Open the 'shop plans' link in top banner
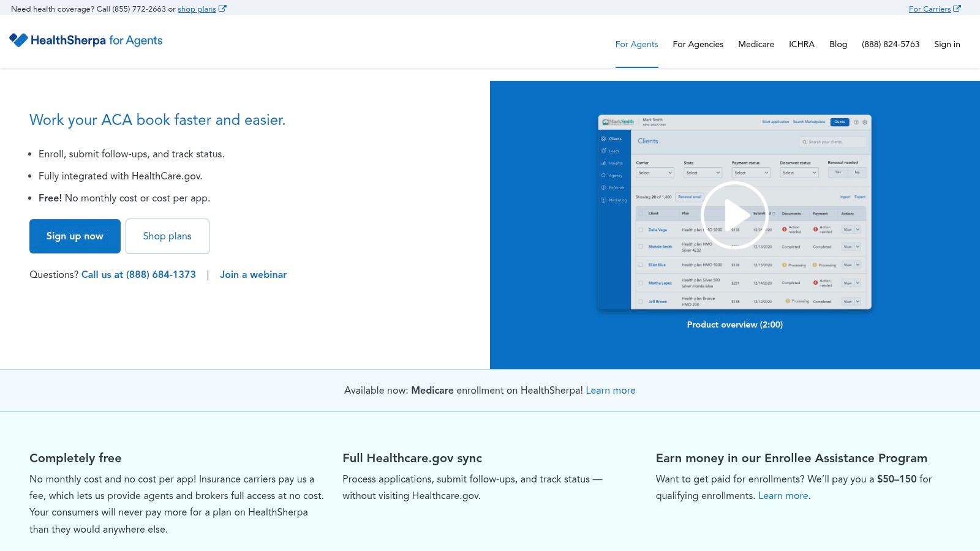The height and width of the screenshot is (551, 980). [197, 9]
